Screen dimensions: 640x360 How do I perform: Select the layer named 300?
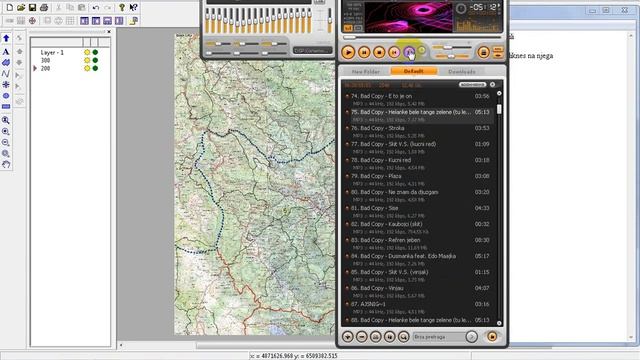point(45,60)
